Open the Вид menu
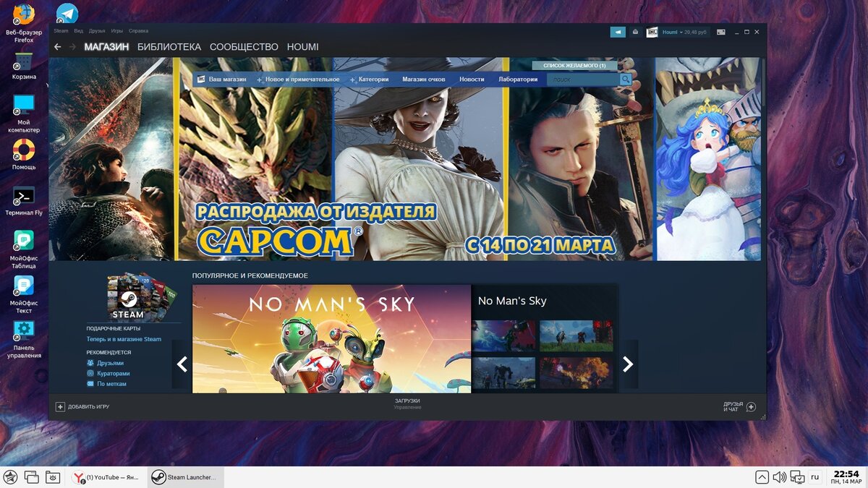The width and height of the screenshot is (868, 488). click(x=78, y=31)
